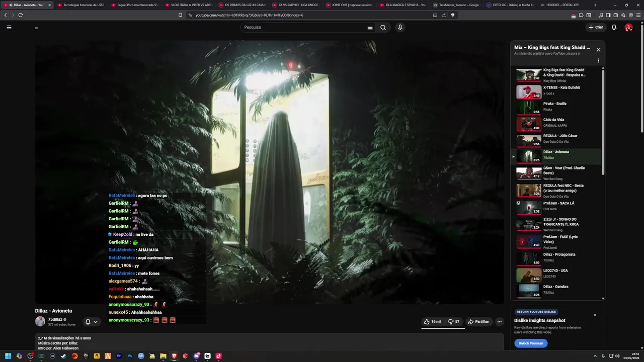Open Discord from the taskbar
Image resolution: width=644 pixels, height=362 pixels.
pyautogui.click(x=196, y=356)
